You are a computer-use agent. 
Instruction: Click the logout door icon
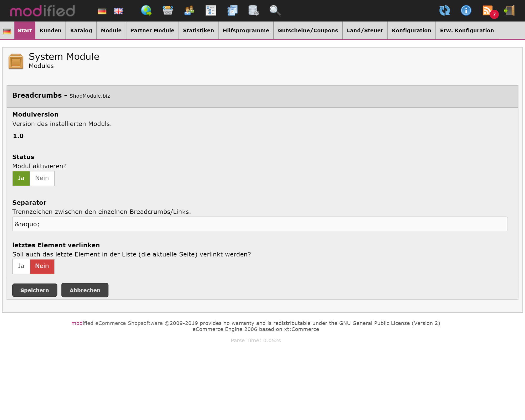tap(509, 10)
